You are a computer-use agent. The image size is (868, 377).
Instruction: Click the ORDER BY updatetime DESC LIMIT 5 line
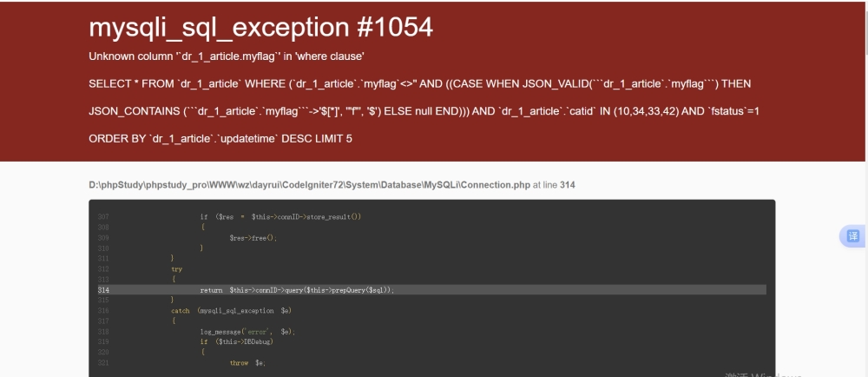pos(220,138)
